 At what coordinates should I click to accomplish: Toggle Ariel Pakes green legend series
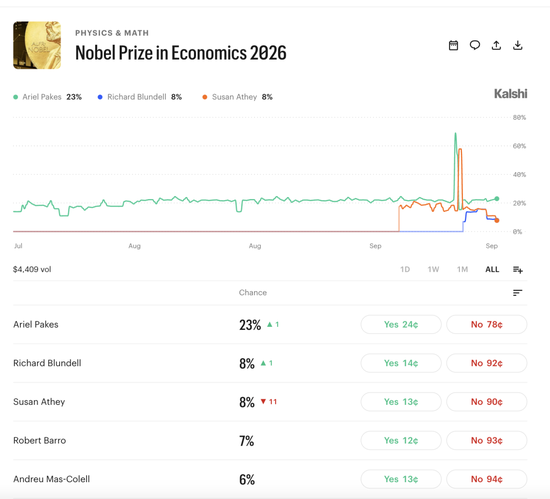pyautogui.click(x=47, y=97)
